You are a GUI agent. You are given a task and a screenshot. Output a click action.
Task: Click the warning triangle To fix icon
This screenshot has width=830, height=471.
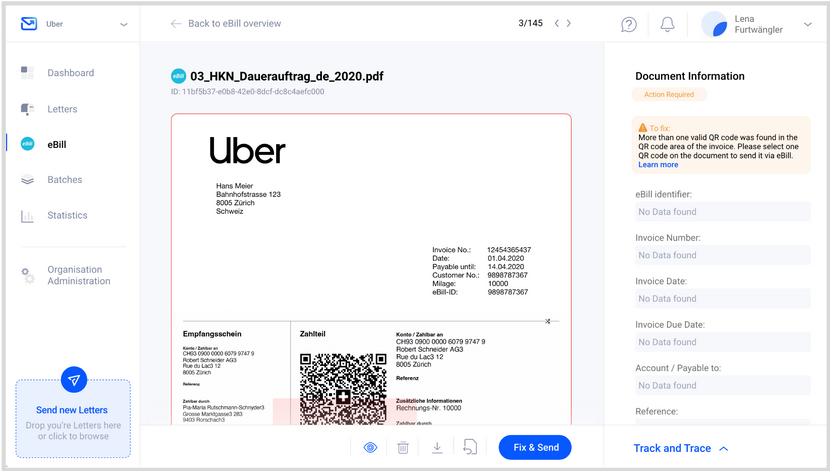coord(643,128)
